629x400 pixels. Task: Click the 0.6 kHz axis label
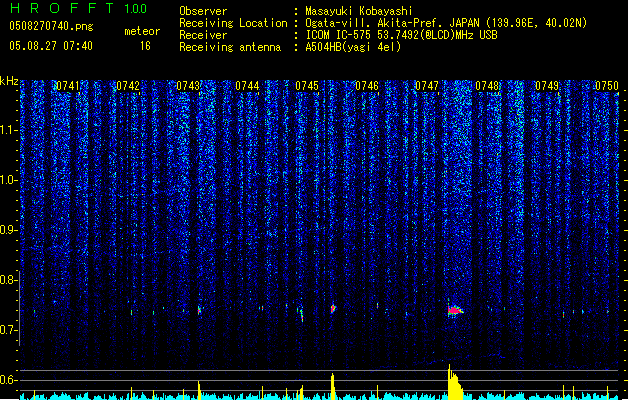click(x=8, y=380)
